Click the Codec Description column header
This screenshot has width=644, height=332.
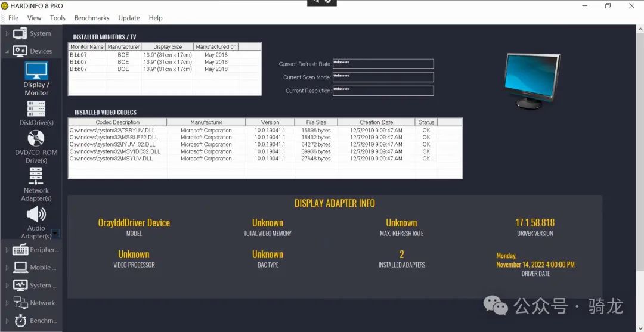tap(117, 122)
